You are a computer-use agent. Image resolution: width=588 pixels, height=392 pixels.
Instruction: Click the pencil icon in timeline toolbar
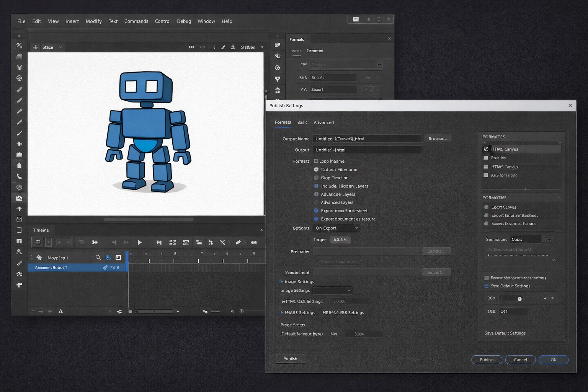coord(238,242)
